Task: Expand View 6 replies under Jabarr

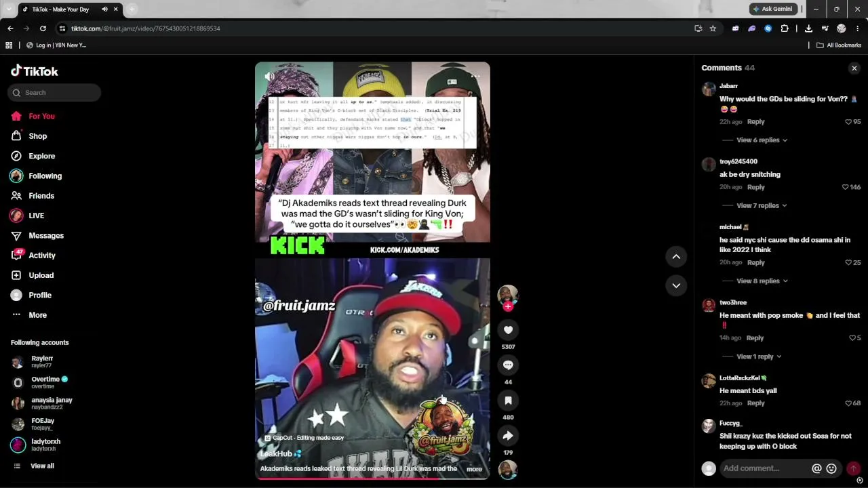Action: 762,140
